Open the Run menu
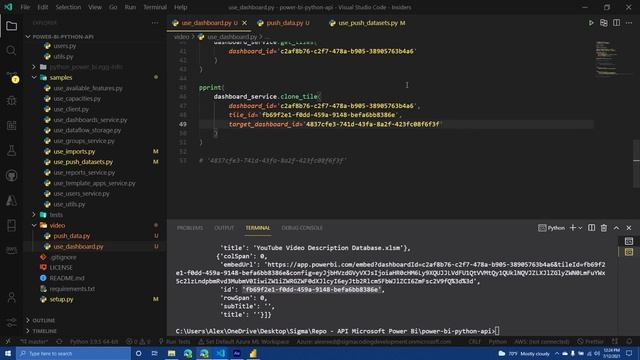This screenshot has height=360, width=640. point(130,7)
